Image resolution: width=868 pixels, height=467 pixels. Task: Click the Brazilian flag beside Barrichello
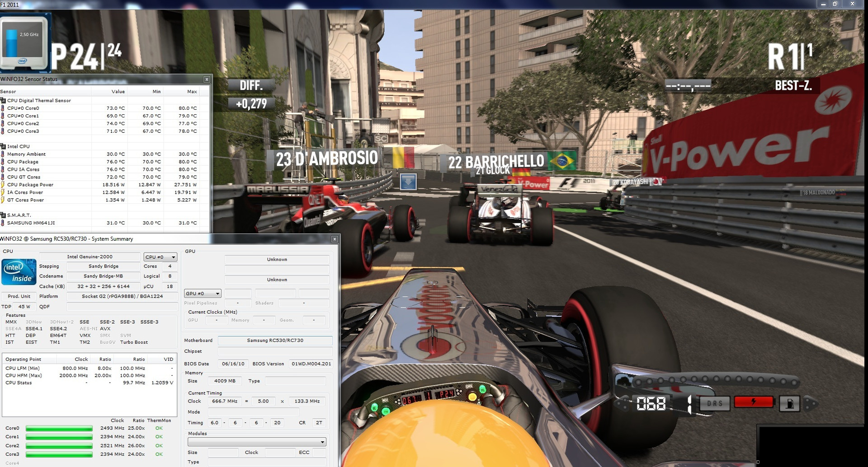click(561, 161)
